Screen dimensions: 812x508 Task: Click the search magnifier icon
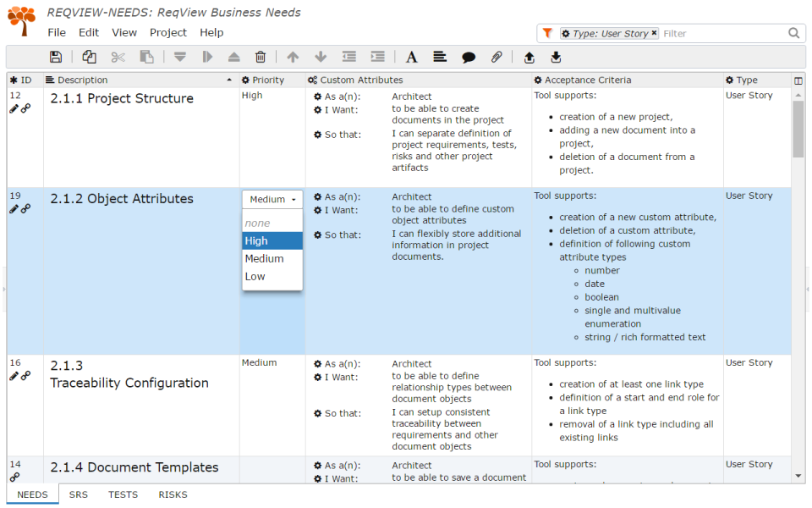pos(794,33)
